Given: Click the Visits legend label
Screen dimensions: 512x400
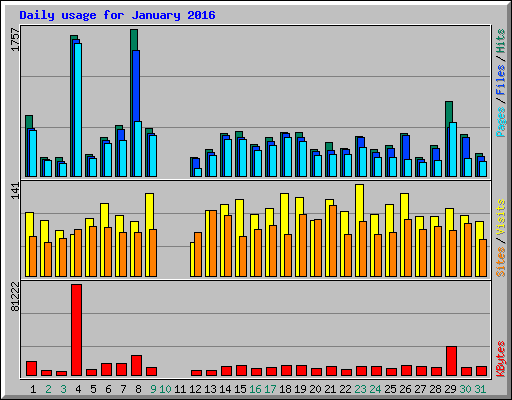Looking at the screenshot, I should (x=501, y=217).
